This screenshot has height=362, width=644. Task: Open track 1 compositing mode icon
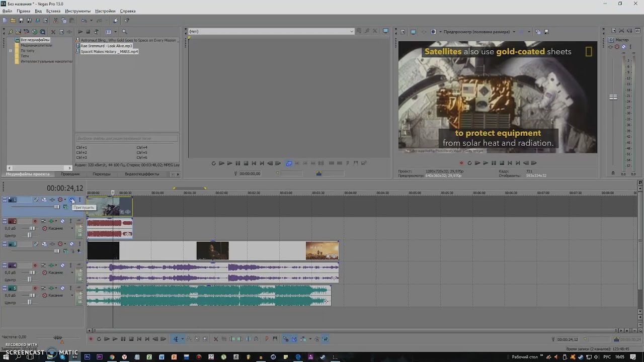point(65,207)
